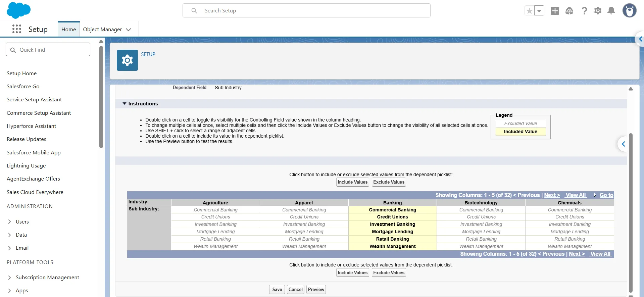Open Sales Cloud Everywhere
This screenshot has width=644, height=297.
(35, 192)
